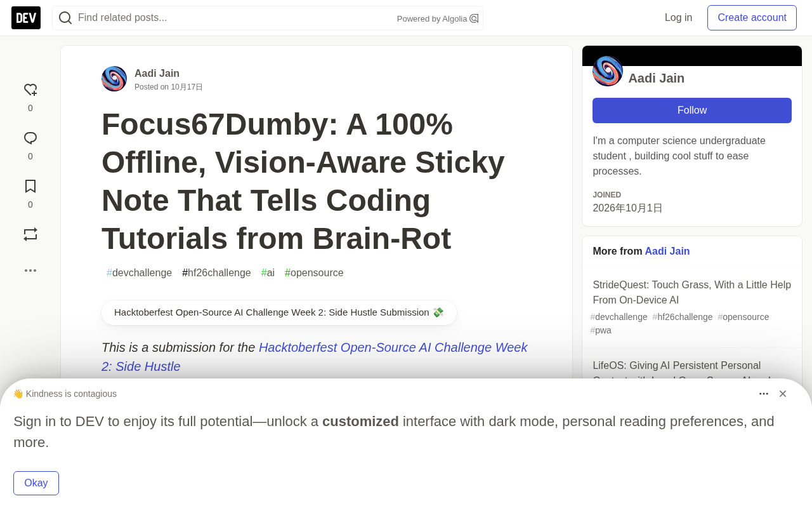Viewport: 812px width, 508px height.
Task: Click the Algolia logo icon
Action: pos(474,18)
